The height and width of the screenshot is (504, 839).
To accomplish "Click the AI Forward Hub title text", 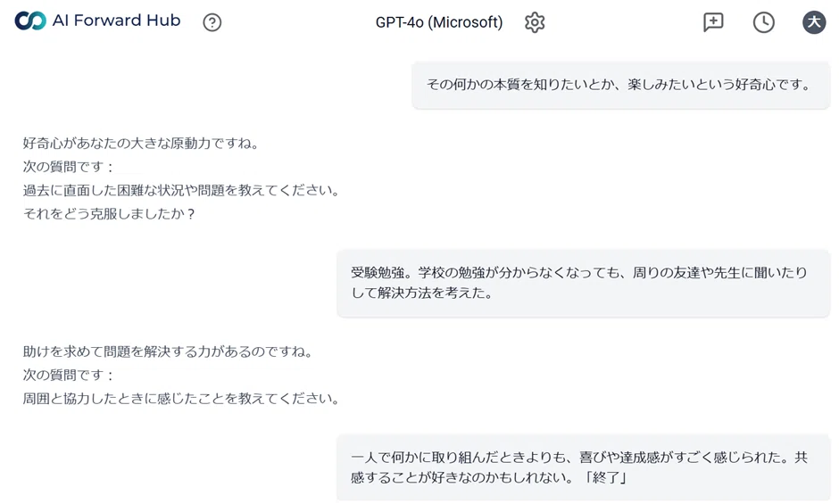I will point(117,21).
